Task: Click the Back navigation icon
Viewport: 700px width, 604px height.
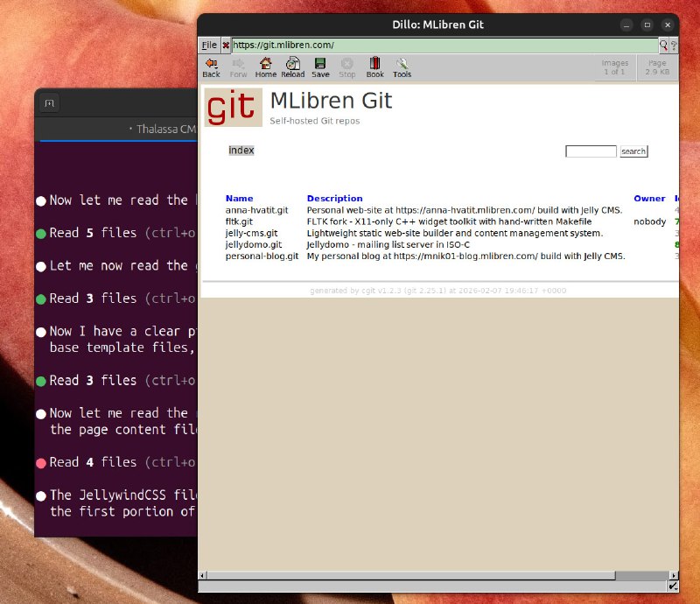Action: pyautogui.click(x=211, y=67)
